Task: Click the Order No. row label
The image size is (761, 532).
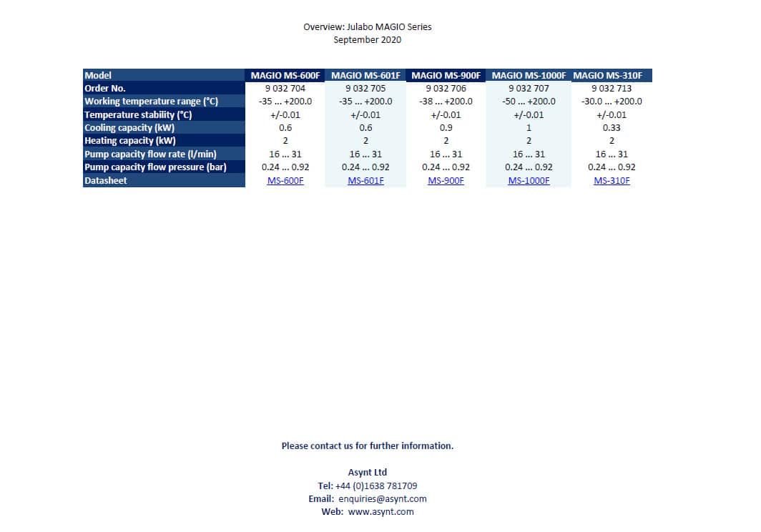Action: [x=164, y=89]
